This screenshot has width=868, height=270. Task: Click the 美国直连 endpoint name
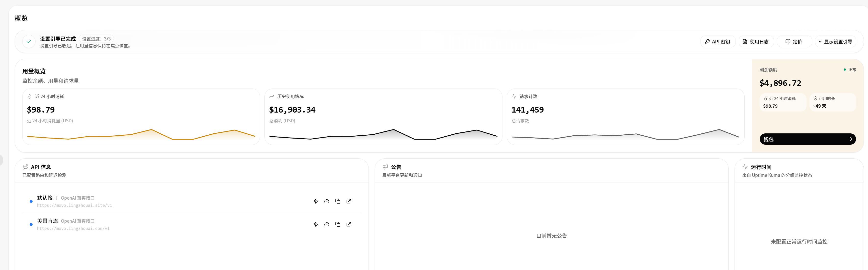48,221
